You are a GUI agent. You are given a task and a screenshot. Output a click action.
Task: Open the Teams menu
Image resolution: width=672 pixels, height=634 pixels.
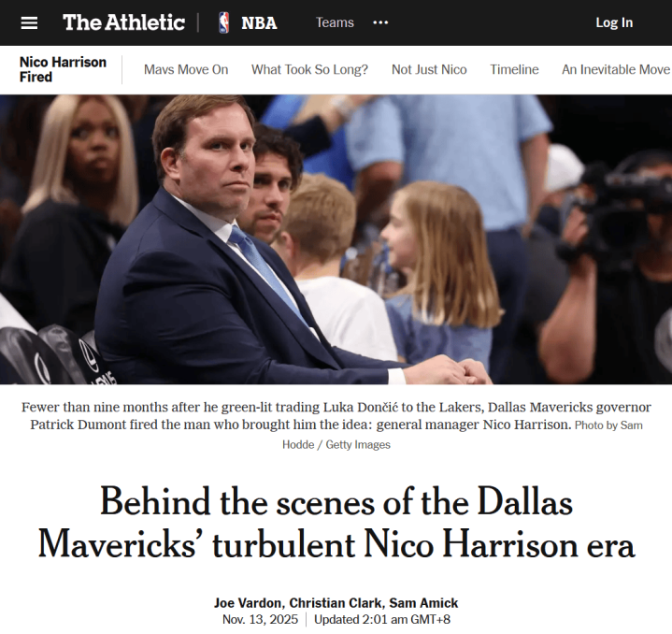[335, 22]
